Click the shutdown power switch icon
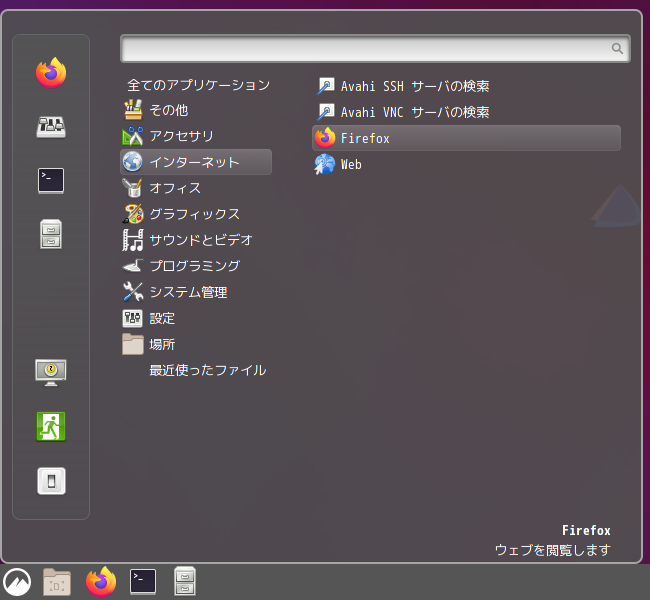The width and height of the screenshot is (650, 600). click(51, 481)
